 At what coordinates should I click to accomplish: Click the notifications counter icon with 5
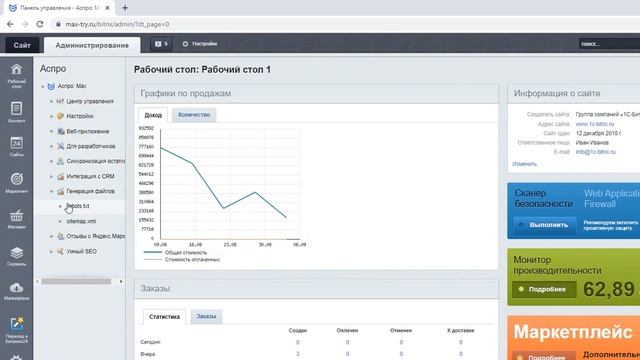click(161, 44)
